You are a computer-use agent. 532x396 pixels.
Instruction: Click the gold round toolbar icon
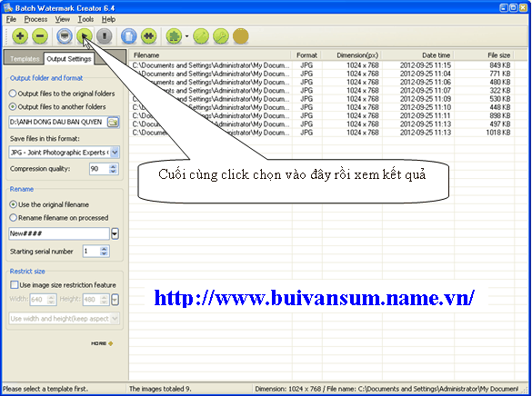241,36
